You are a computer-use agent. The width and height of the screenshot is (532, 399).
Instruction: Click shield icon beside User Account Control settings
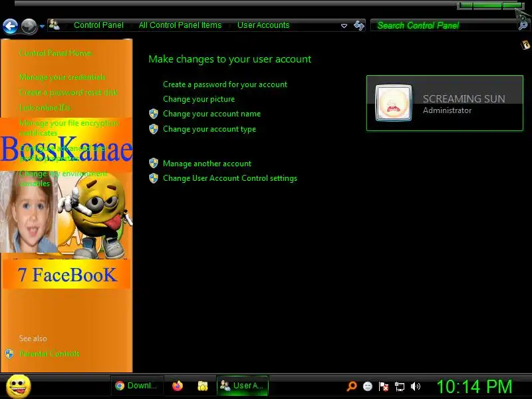point(154,178)
